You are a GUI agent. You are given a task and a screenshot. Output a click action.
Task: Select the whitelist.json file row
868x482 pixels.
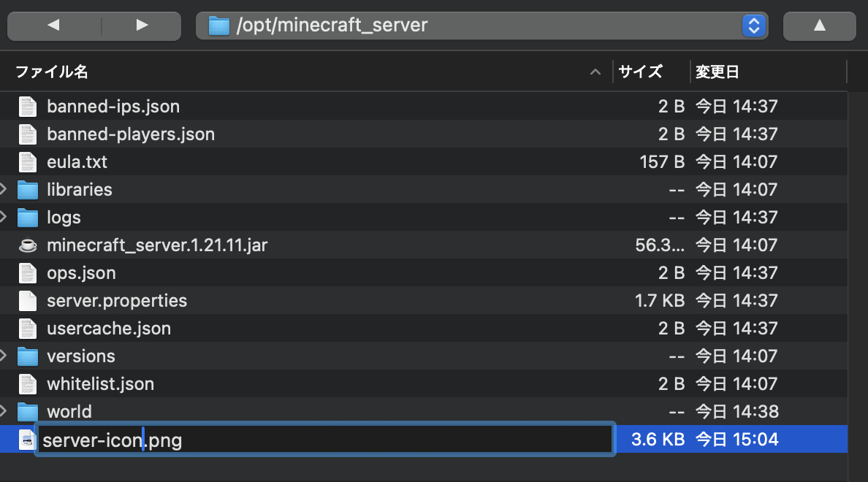(100, 384)
